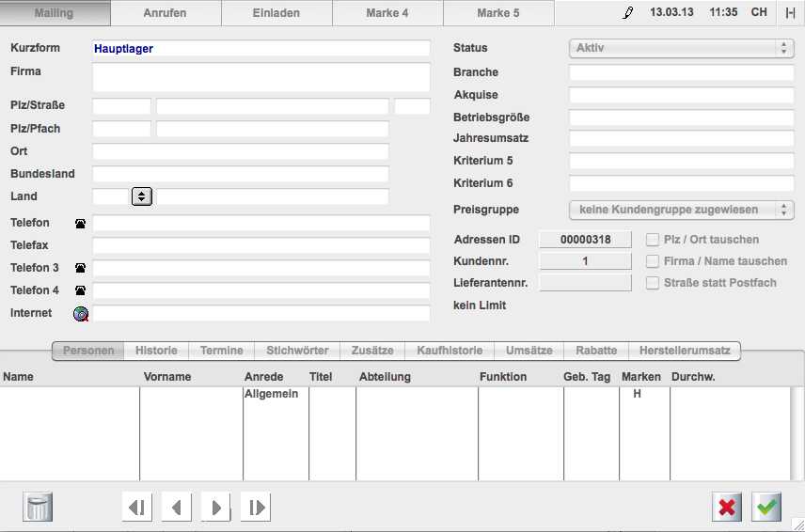Switch to the Historie tab
Image resolution: width=805 pixels, height=532 pixels.
156,351
